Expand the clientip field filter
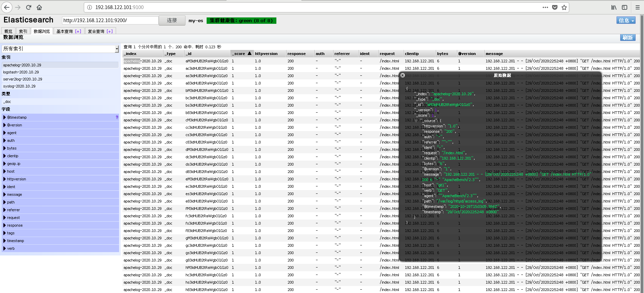The image size is (644, 293). click(60, 156)
